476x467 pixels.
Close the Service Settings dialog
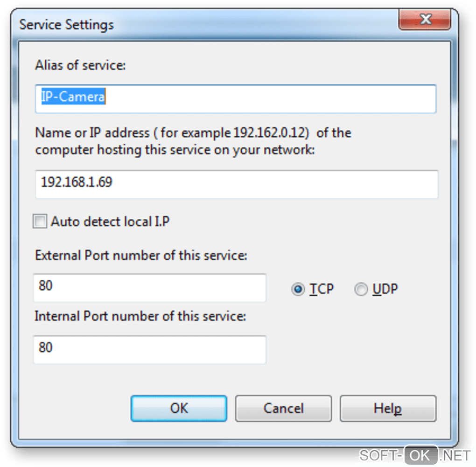[x=425, y=20]
